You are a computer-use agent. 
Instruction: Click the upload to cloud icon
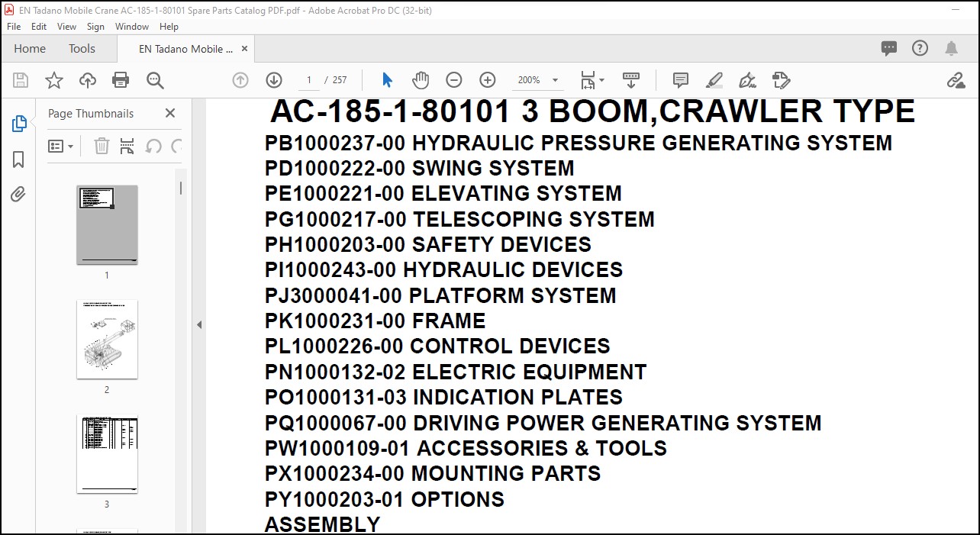click(88, 80)
